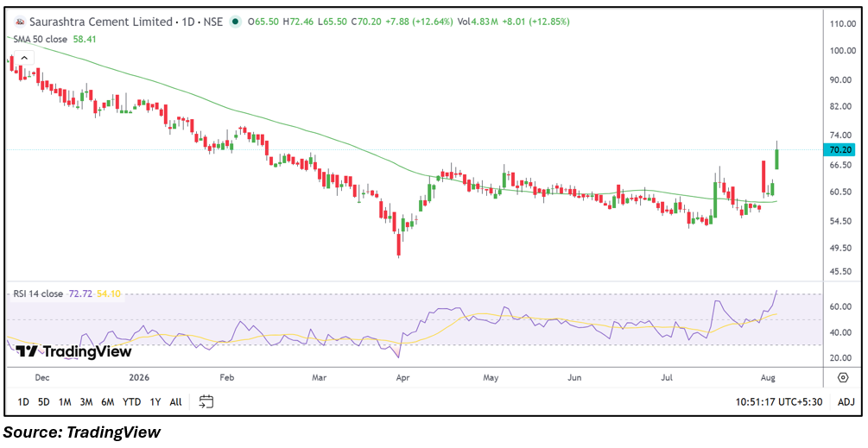Open the date range calendar icon
The height and width of the screenshot is (448, 868).
point(206,402)
